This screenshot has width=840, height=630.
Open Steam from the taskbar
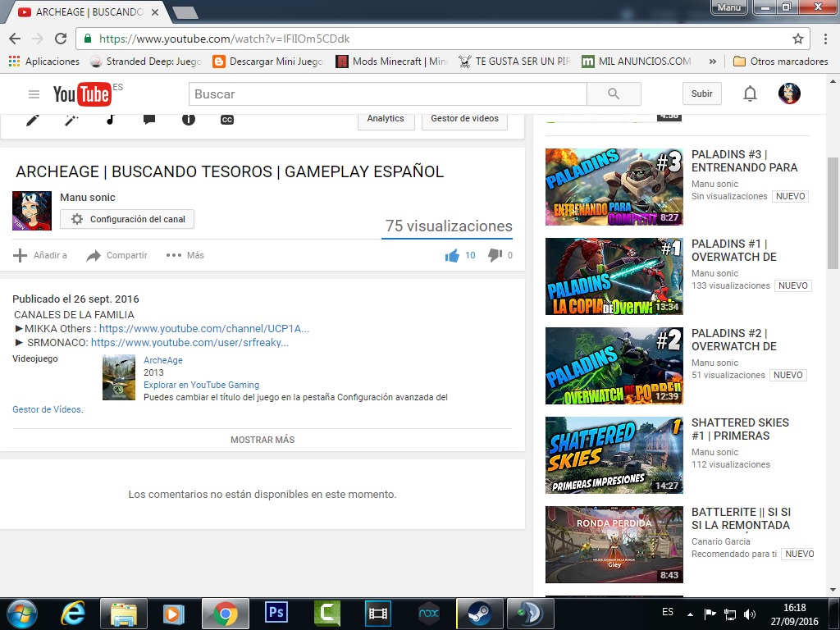tap(479, 612)
